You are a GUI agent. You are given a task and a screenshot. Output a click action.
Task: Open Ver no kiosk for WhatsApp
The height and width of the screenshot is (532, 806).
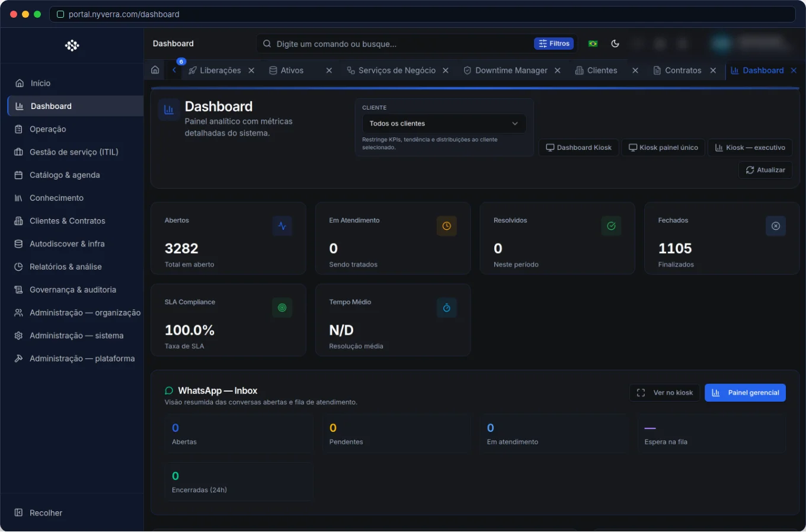point(665,393)
